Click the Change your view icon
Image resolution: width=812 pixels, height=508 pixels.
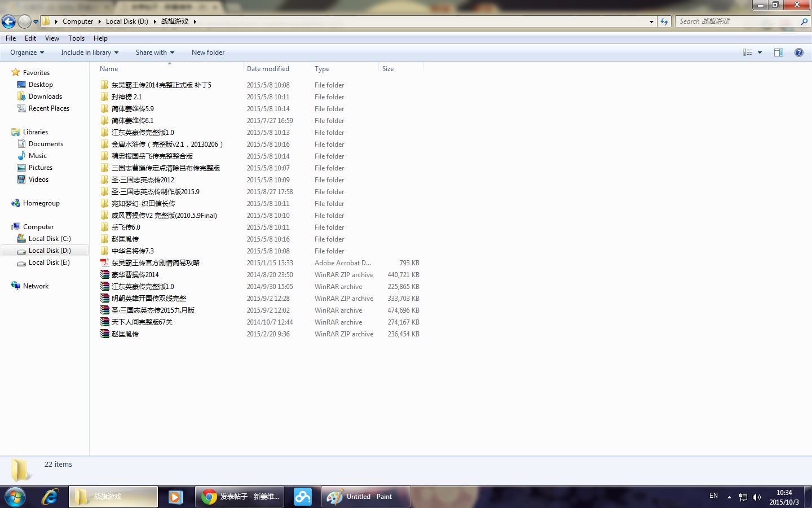tap(748, 52)
